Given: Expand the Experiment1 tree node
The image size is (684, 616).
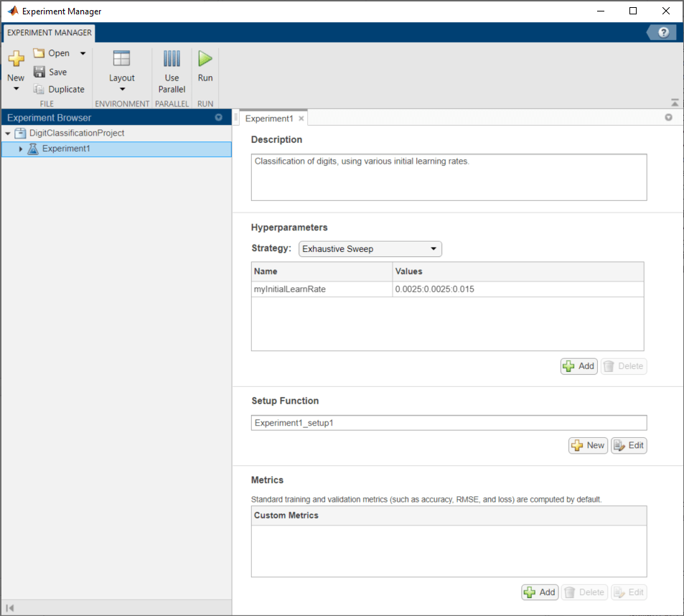Looking at the screenshot, I should click(x=21, y=149).
